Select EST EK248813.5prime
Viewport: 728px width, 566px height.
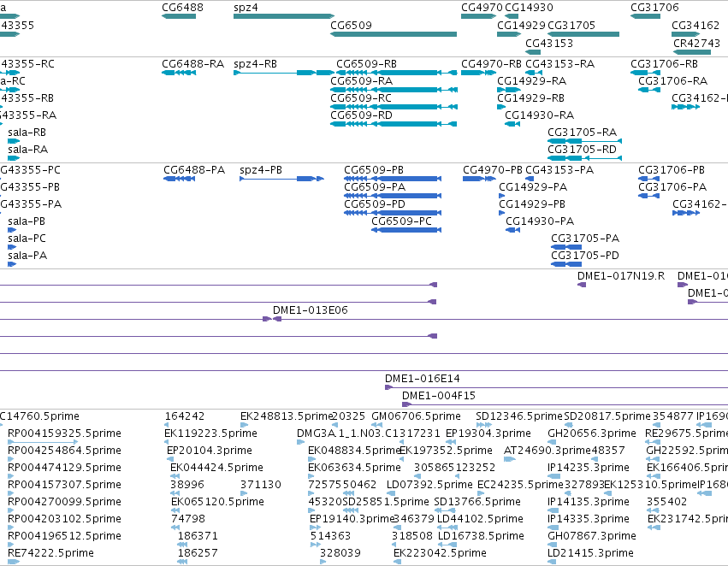(x=287, y=416)
